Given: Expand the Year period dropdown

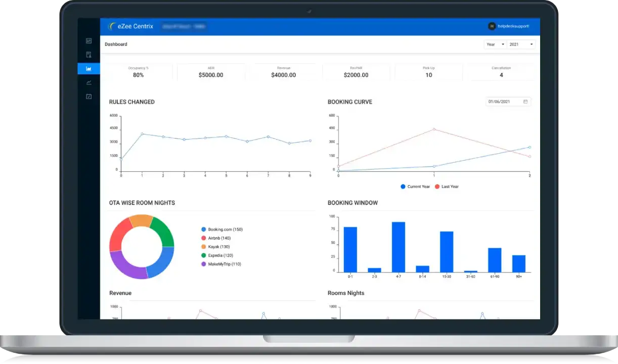Looking at the screenshot, I should (x=495, y=44).
